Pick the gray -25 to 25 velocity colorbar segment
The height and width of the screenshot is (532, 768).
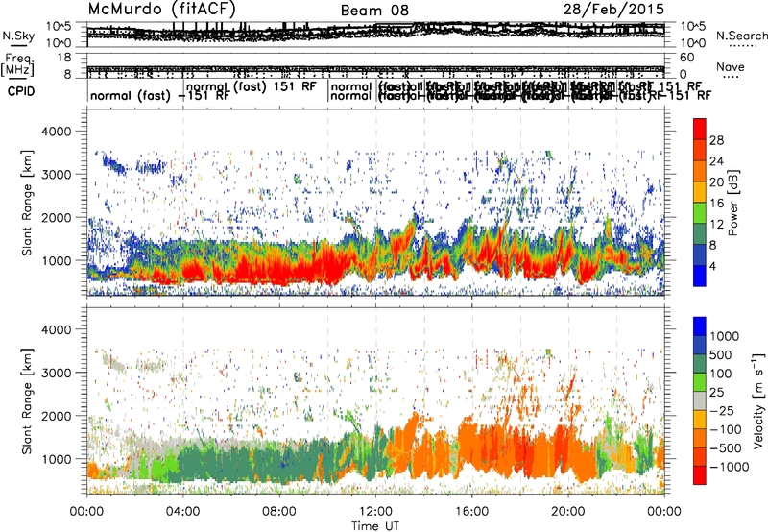tap(700, 400)
